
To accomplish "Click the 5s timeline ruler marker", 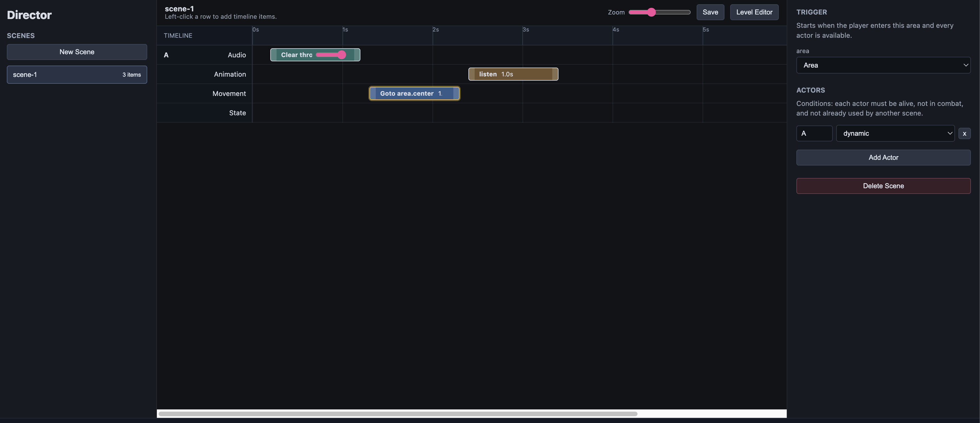I will 706,30.
